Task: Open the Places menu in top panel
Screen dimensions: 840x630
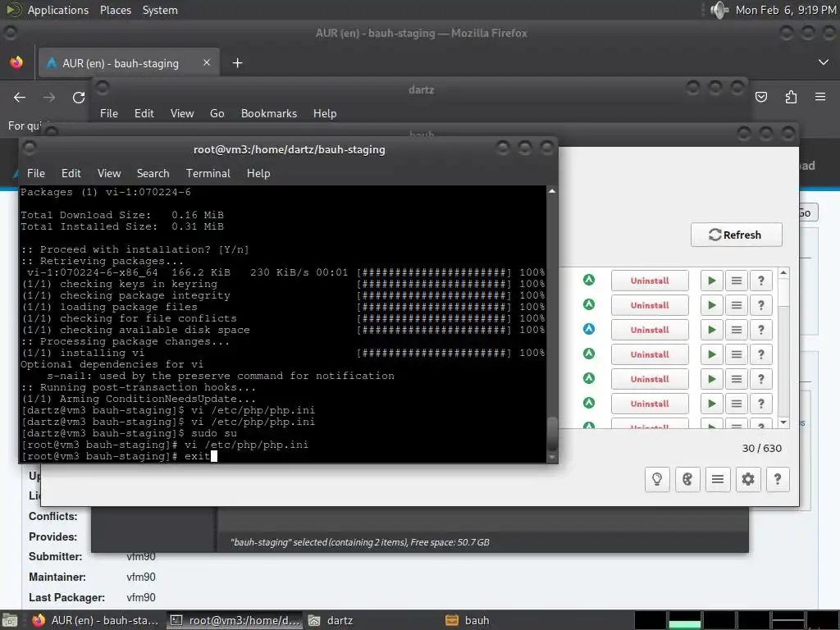Action: 115,10
